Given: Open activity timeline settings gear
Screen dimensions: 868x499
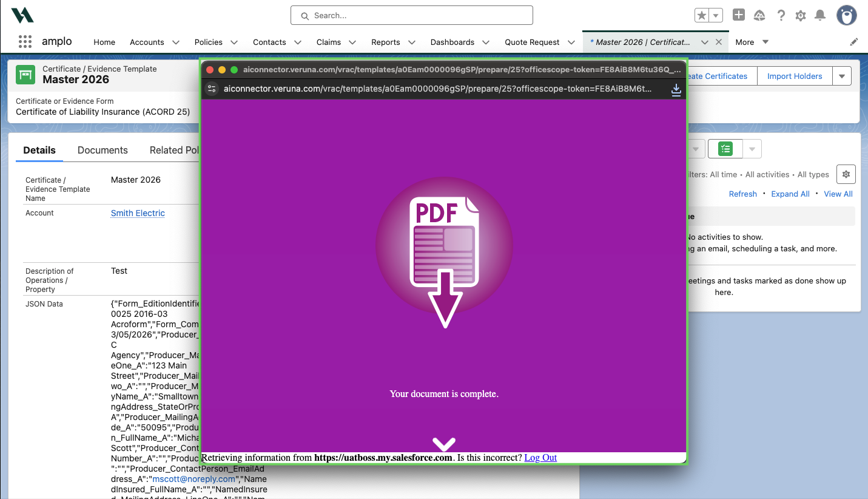Looking at the screenshot, I should tap(846, 174).
